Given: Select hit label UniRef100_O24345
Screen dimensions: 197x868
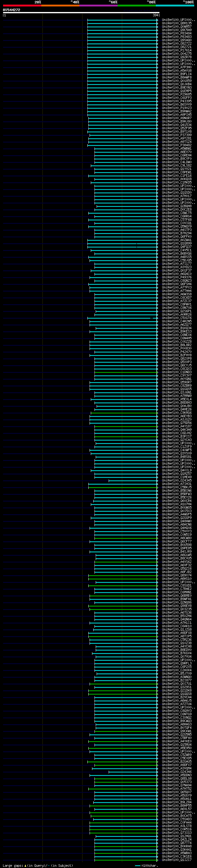Looking at the screenshot, I should point(177,481).
